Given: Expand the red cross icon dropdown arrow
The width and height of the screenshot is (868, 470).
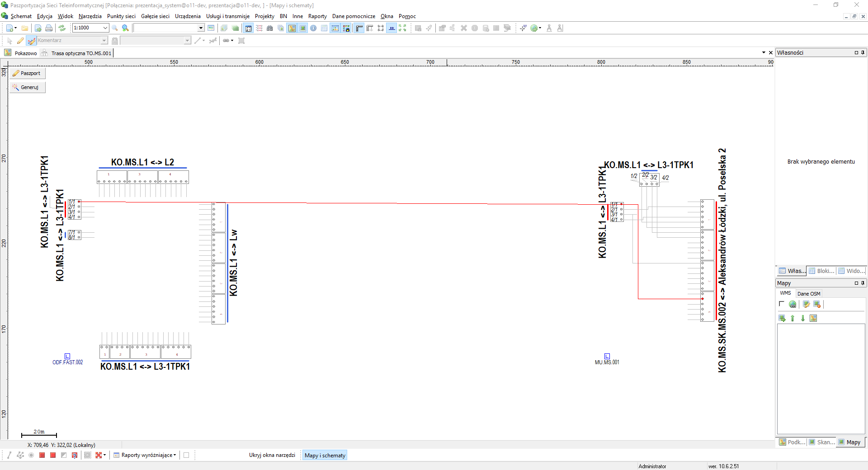Looking at the screenshot, I should [x=104, y=455].
